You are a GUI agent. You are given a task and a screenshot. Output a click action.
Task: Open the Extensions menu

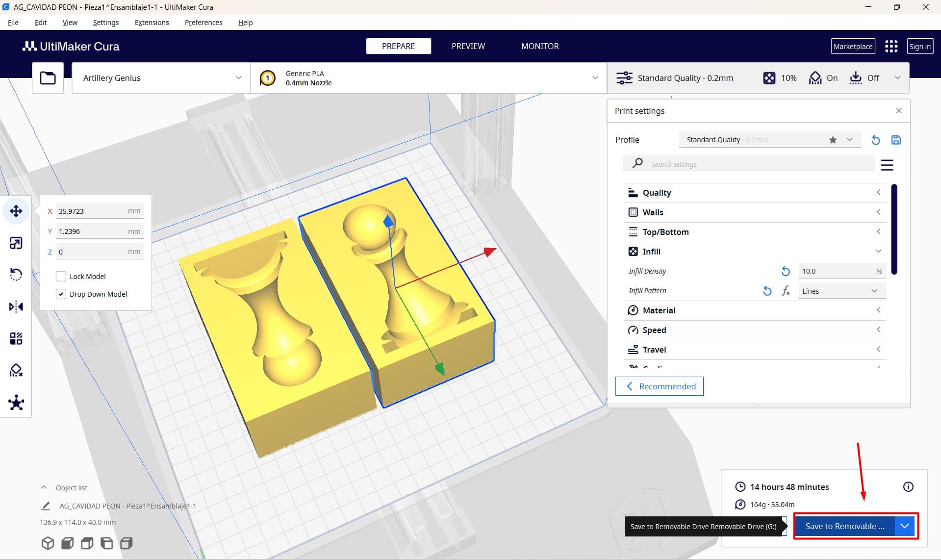tap(152, 23)
